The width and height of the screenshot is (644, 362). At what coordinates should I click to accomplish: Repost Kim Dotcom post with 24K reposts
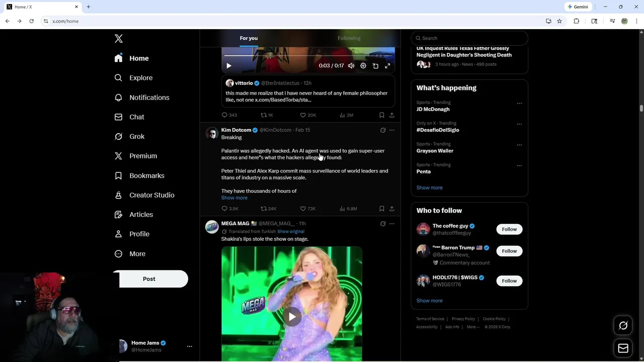click(x=268, y=209)
